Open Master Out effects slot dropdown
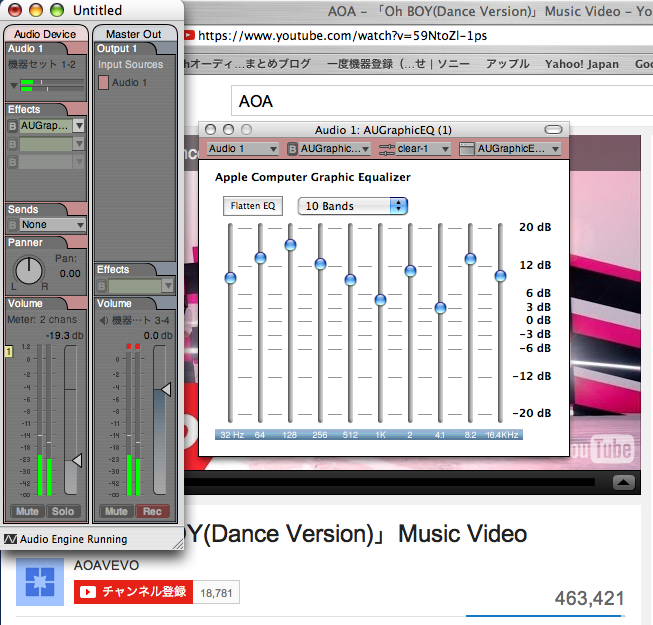 click(x=168, y=286)
